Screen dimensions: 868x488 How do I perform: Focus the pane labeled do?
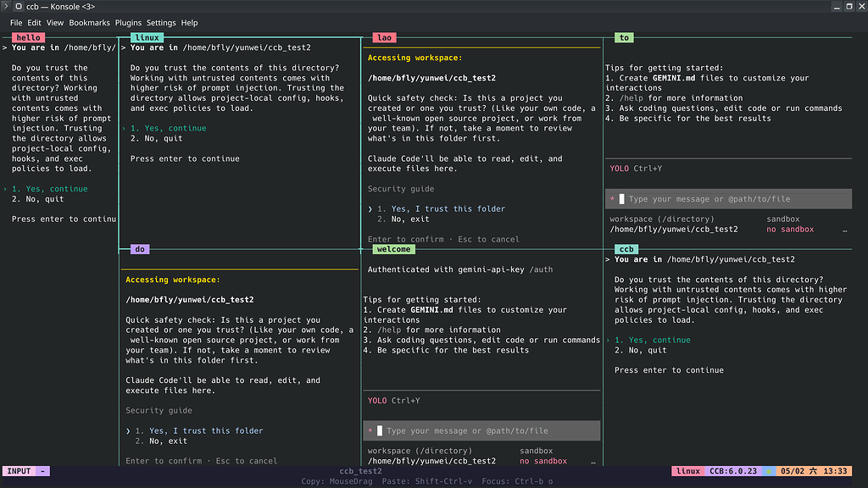(x=140, y=249)
